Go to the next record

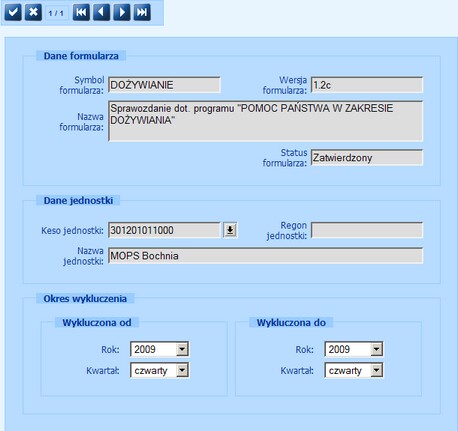122,12
